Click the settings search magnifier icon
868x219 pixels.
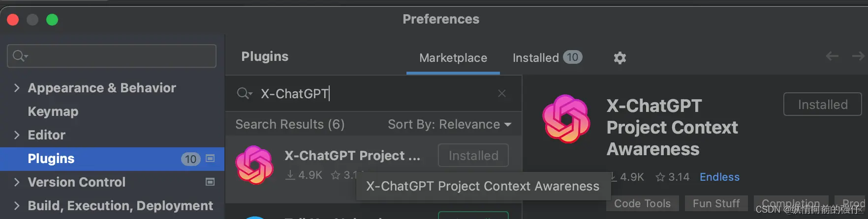point(20,56)
